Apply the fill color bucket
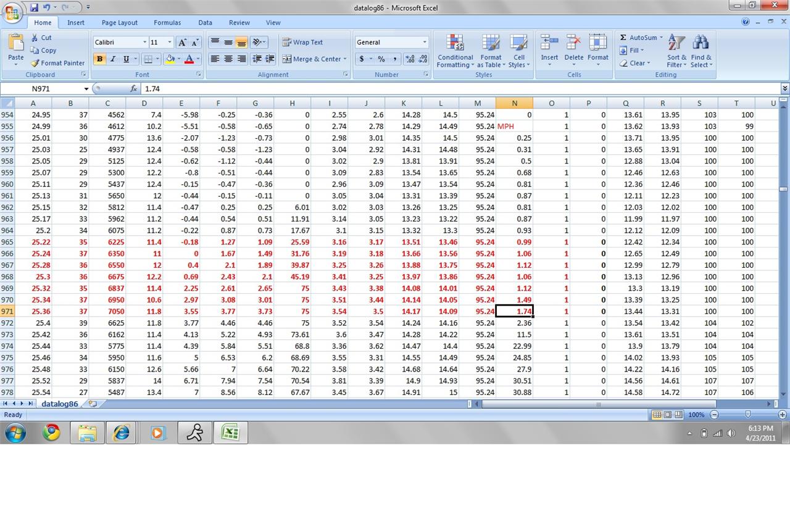 (170, 59)
